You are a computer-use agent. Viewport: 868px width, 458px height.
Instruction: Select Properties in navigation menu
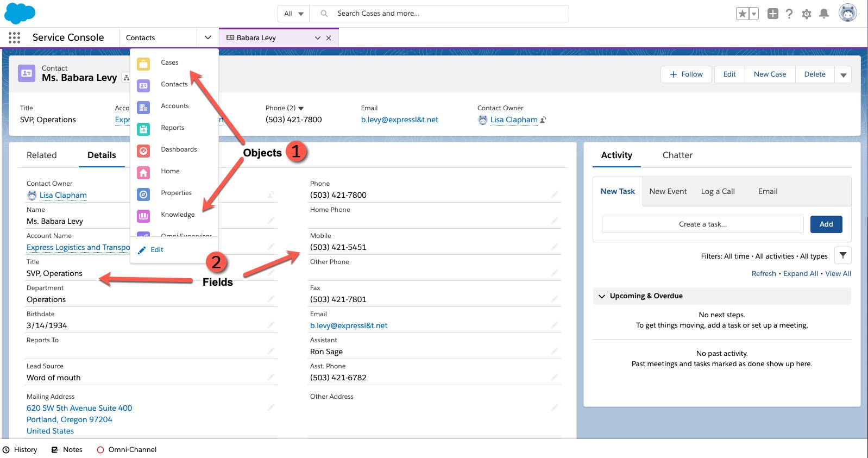pyautogui.click(x=177, y=193)
